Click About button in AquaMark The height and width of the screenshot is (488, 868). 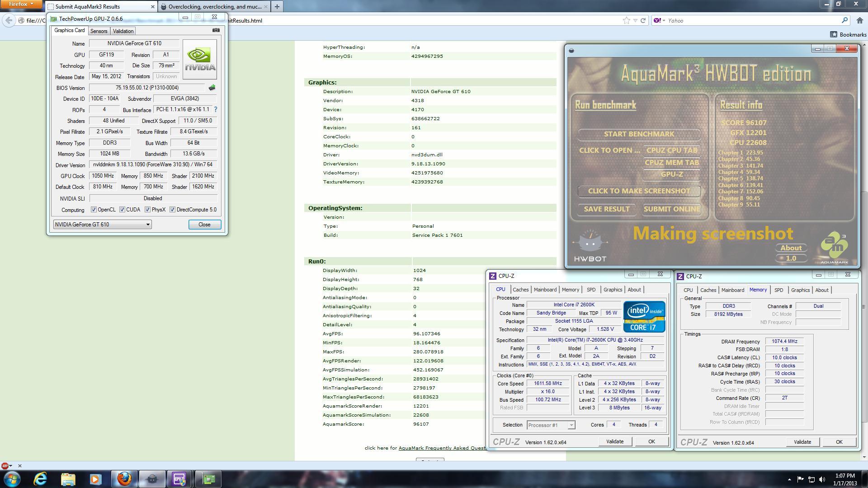pyautogui.click(x=791, y=248)
